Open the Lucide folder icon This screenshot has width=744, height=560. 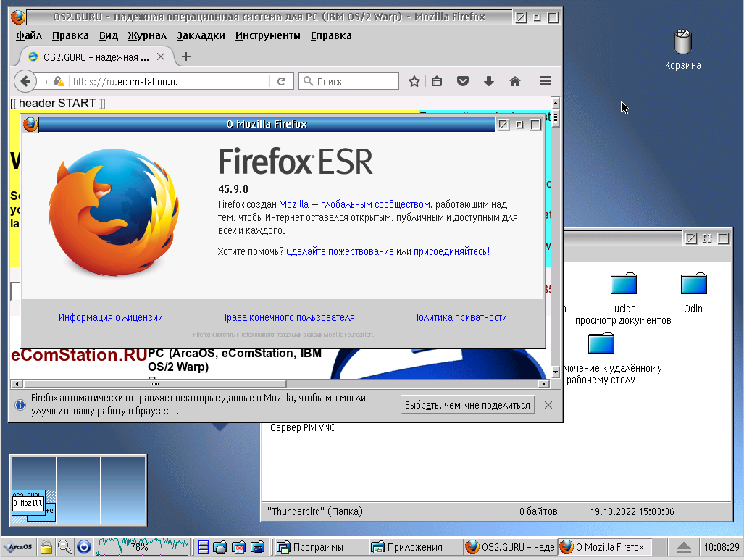click(623, 284)
